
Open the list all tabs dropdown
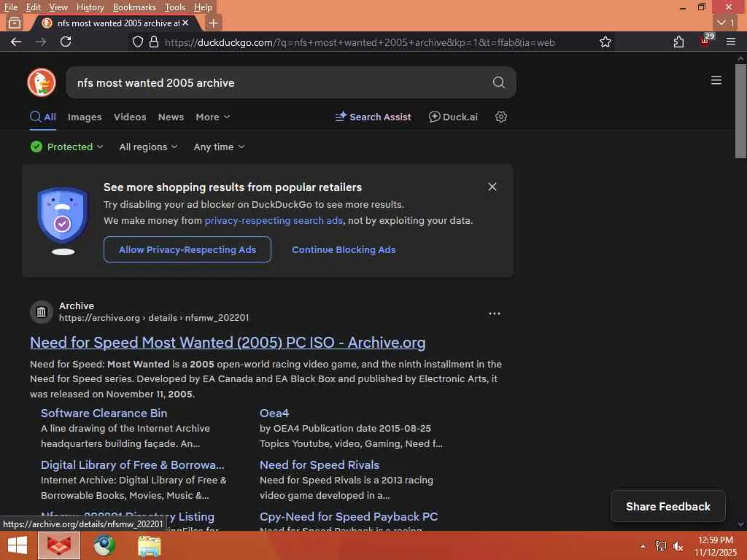coord(726,23)
